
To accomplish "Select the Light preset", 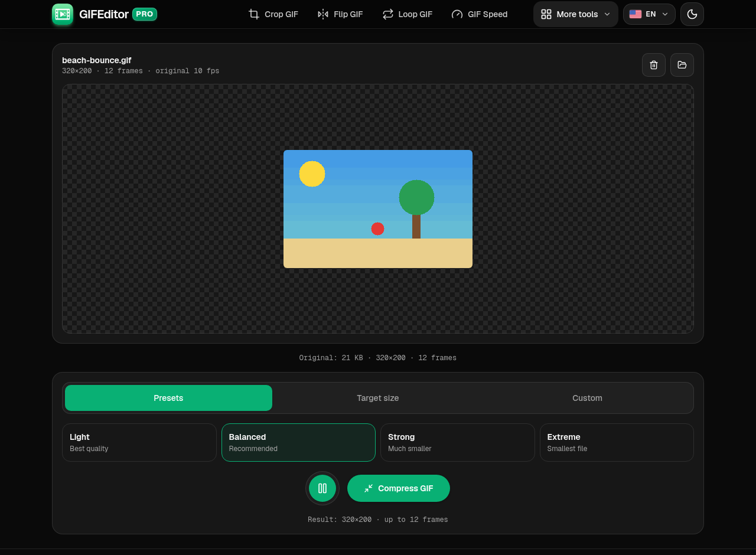I will (x=139, y=442).
